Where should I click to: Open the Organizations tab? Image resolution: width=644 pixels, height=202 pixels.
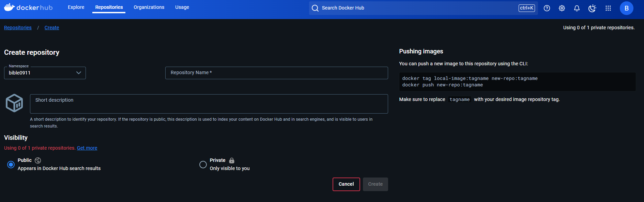coord(149,7)
